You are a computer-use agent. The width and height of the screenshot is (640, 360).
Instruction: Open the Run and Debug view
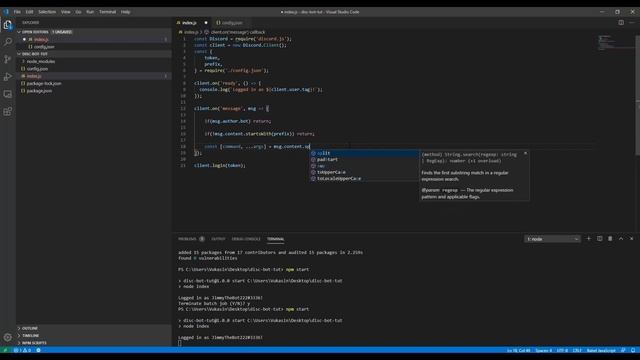8,77
